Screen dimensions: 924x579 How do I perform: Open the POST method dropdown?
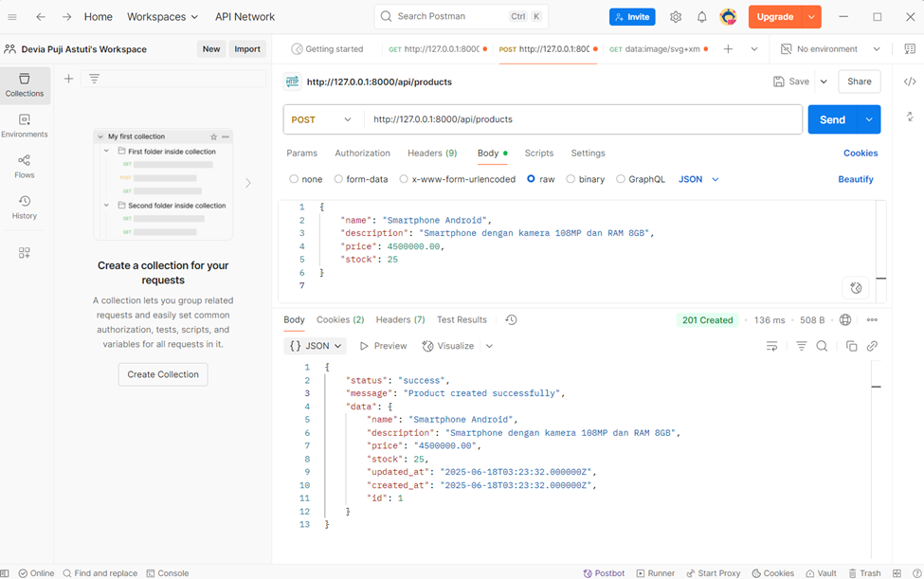coord(321,119)
